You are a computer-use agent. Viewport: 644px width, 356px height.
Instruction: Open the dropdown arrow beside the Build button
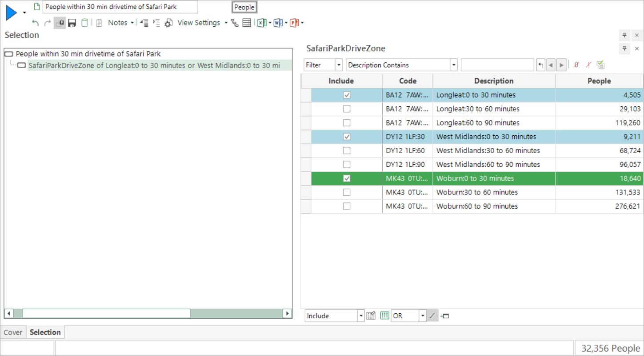point(24,13)
